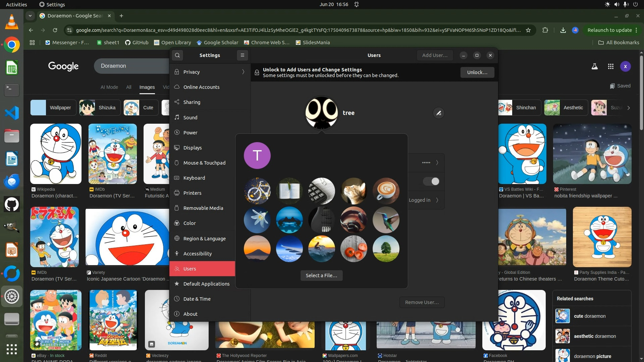Image resolution: width=644 pixels, height=362 pixels.
Task: Toggle the automatic login switch
Action: [x=431, y=181]
